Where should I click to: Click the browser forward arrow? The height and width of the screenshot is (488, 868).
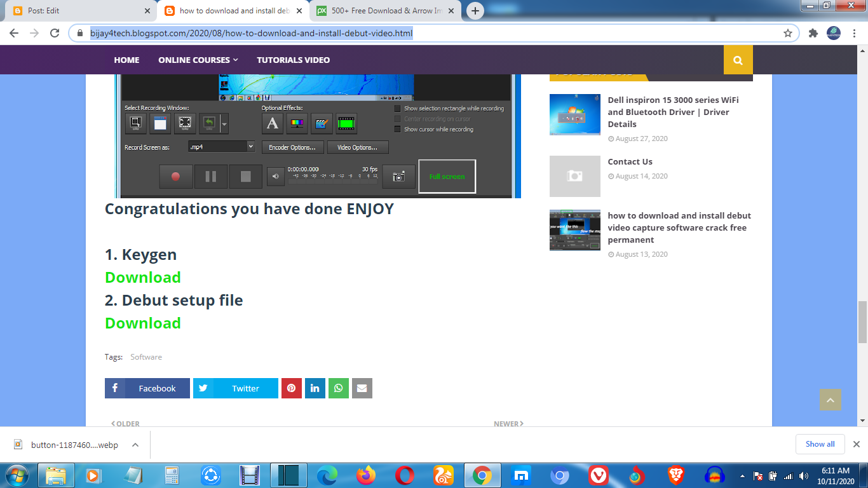[x=34, y=33]
